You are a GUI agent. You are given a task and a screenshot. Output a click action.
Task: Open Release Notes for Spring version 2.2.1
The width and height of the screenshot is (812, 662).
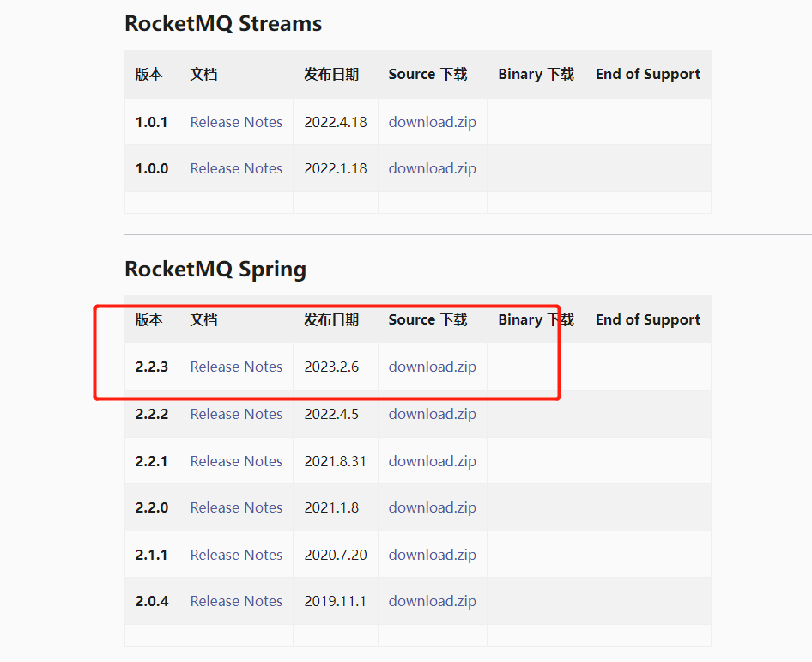click(236, 462)
